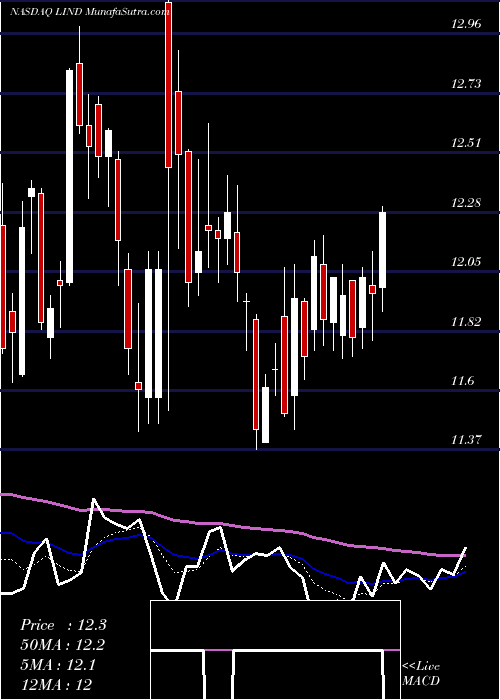Click the last white candlestick near 12.28
The height and width of the screenshot is (700, 500).
tap(383, 250)
